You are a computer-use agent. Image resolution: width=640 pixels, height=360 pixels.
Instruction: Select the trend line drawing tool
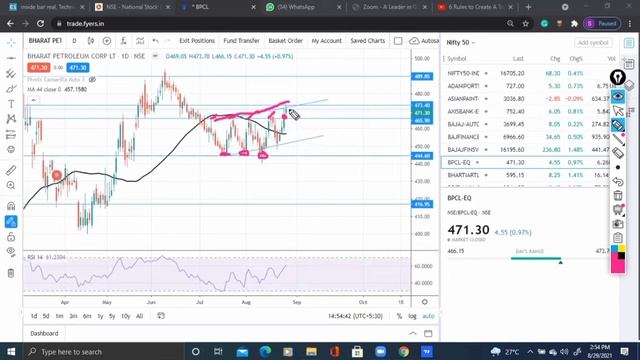11,58
